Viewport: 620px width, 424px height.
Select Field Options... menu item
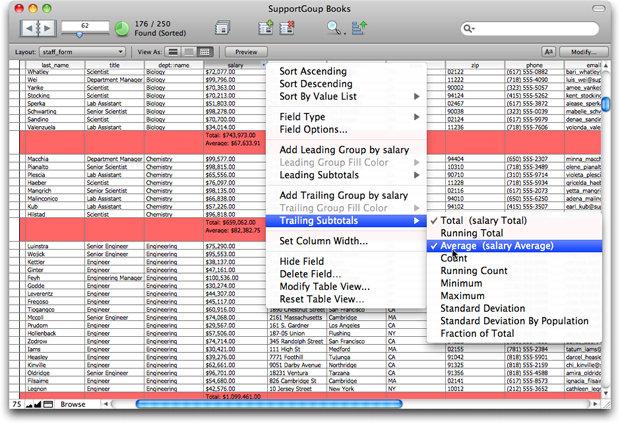(346, 129)
